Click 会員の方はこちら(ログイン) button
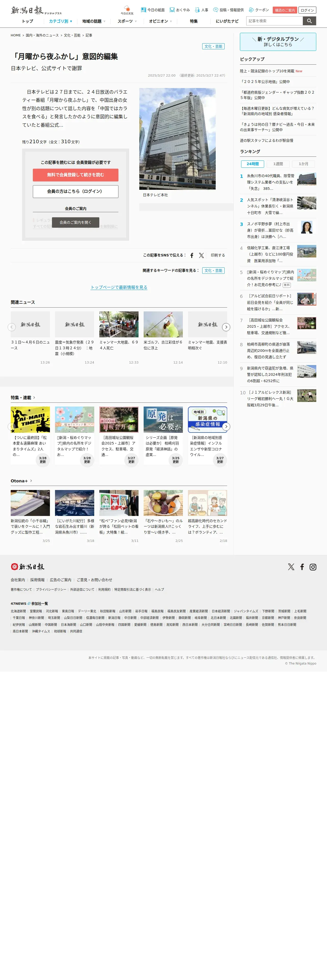 click(x=75, y=191)
